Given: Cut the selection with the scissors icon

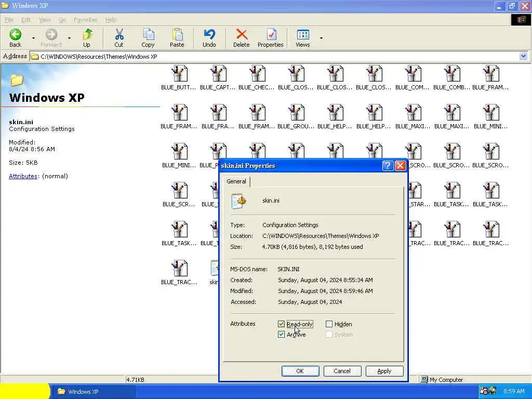Looking at the screenshot, I should pos(119,37).
